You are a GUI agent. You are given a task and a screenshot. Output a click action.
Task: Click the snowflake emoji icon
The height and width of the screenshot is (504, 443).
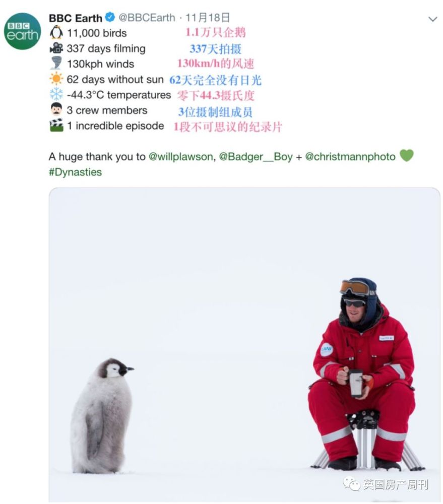click(x=56, y=94)
